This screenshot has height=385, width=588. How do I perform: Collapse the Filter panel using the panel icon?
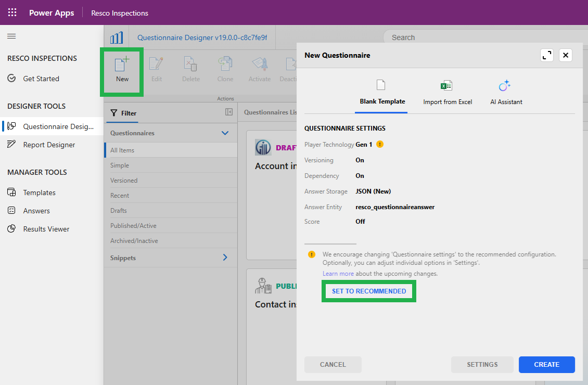point(228,112)
